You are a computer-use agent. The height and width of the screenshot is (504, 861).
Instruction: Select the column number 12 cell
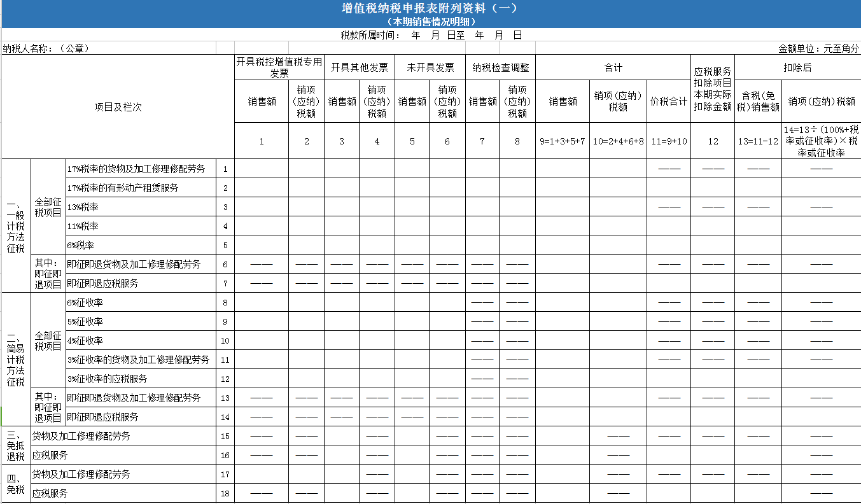tap(713, 141)
